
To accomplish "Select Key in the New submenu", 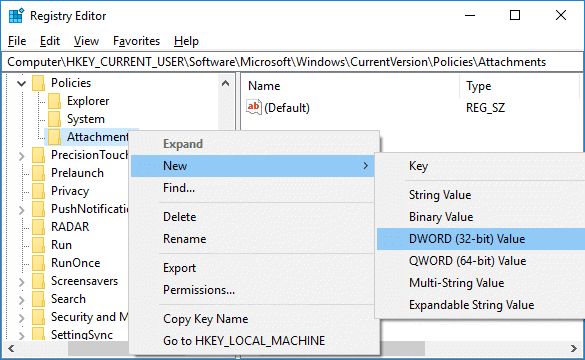I will coord(481,166).
